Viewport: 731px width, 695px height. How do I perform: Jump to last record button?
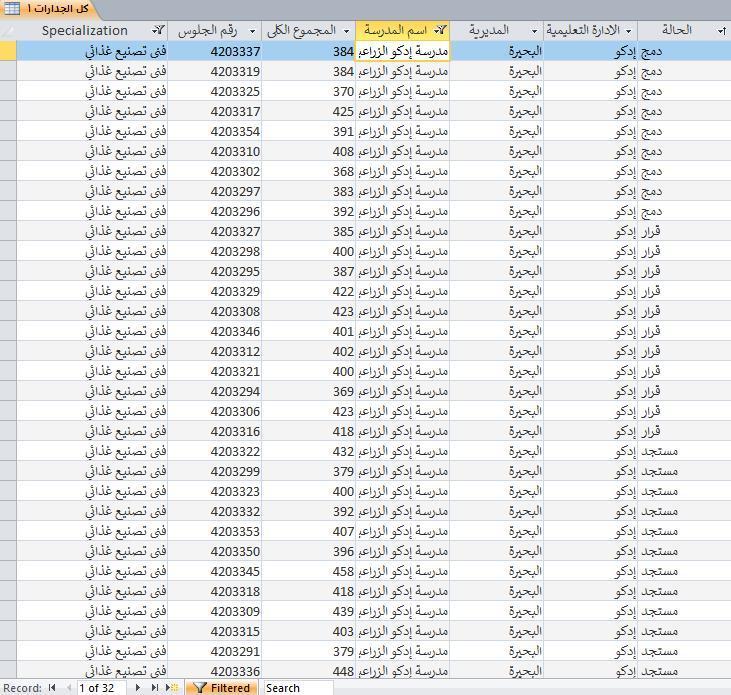(154, 688)
